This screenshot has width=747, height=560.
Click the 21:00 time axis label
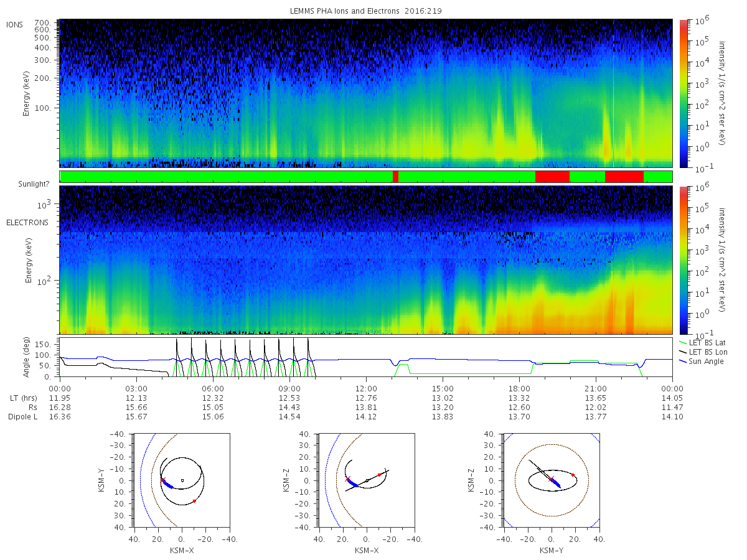point(596,388)
